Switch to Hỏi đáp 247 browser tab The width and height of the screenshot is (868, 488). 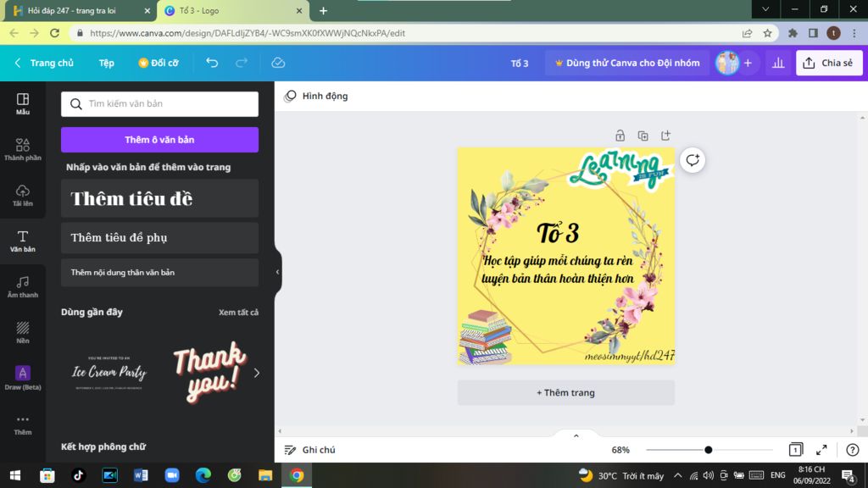tap(73, 10)
